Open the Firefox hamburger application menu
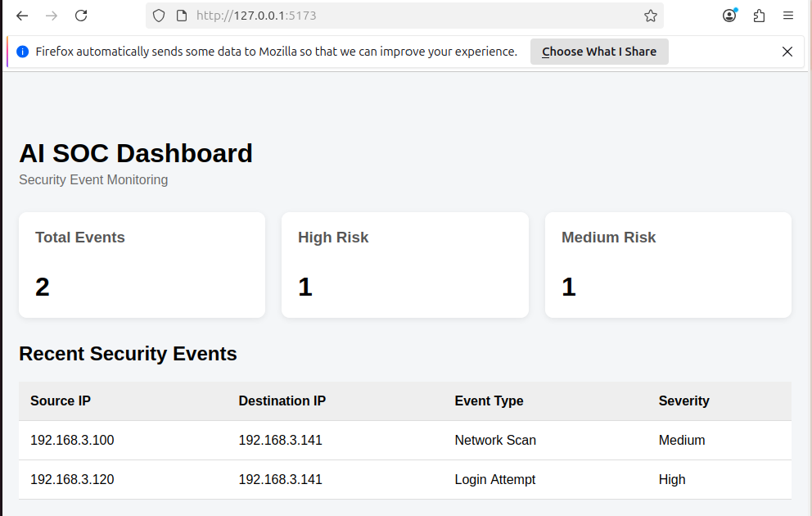 click(788, 16)
